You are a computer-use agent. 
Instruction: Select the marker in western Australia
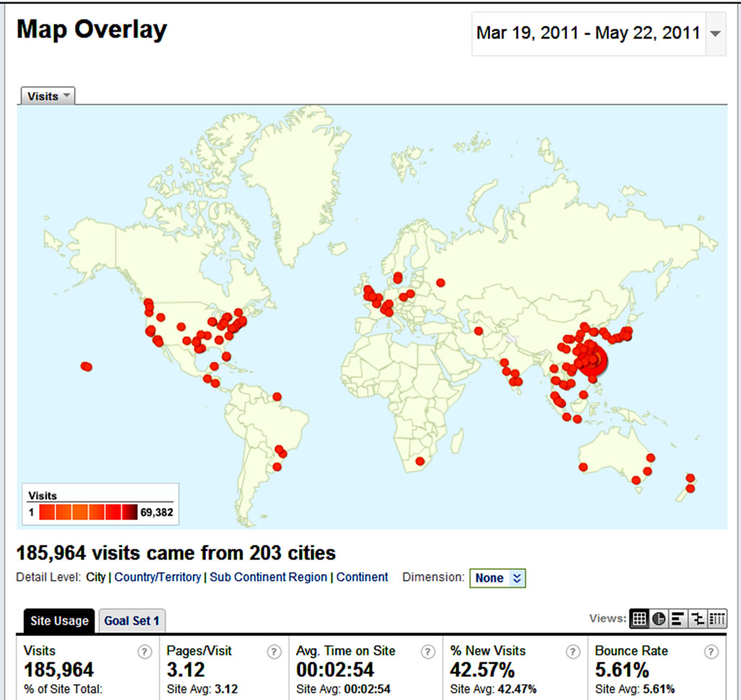pos(583,467)
